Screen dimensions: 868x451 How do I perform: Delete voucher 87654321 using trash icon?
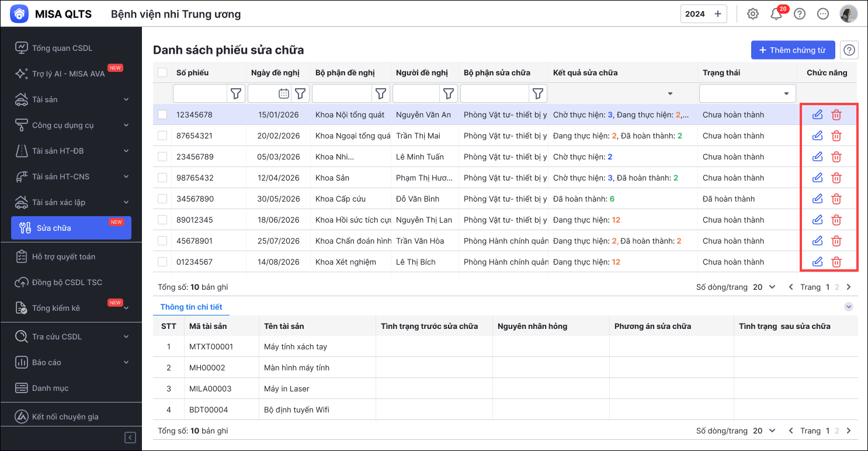point(836,136)
